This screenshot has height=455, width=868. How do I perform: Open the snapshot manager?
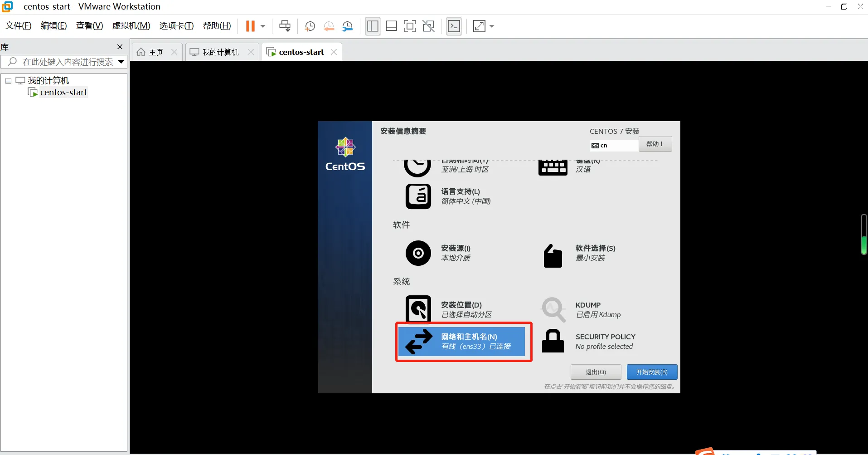pos(348,26)
